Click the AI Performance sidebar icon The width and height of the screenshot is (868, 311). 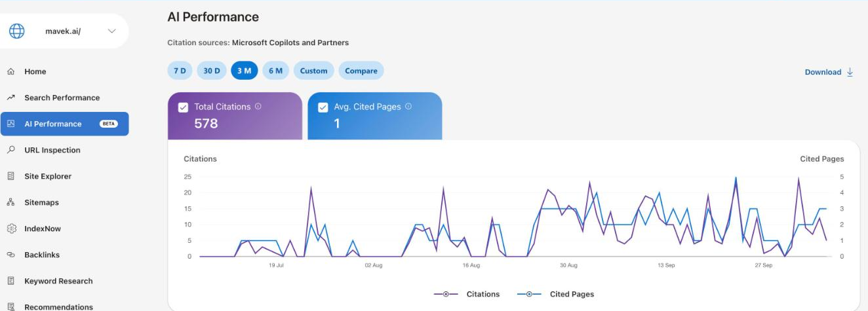pos(10,124)
